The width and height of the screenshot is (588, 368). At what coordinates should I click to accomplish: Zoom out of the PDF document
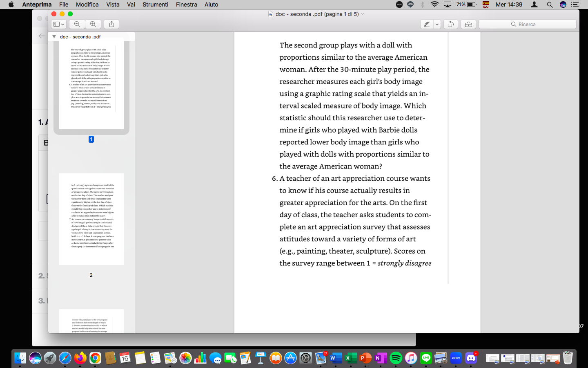(77, 24)
